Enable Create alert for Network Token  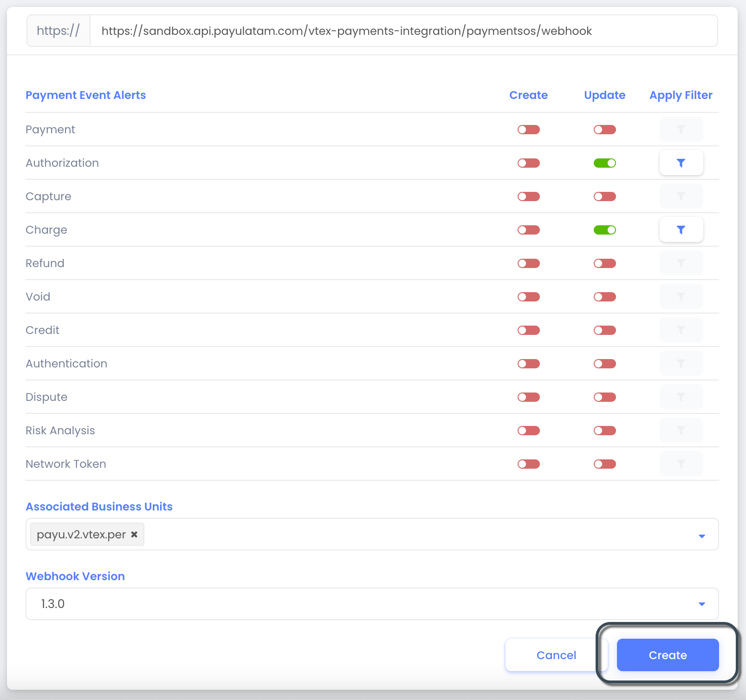(x=529, y=464)
